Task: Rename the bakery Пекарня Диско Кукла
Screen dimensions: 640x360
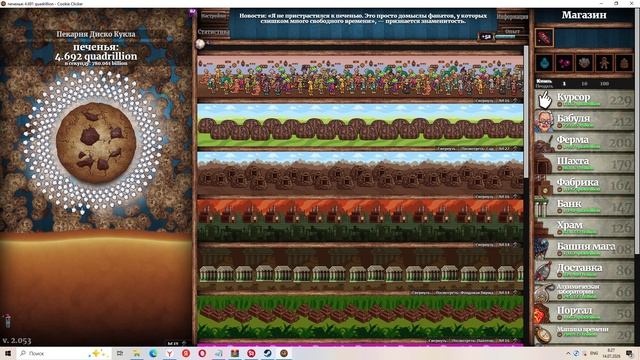Action: coord(96,34)
